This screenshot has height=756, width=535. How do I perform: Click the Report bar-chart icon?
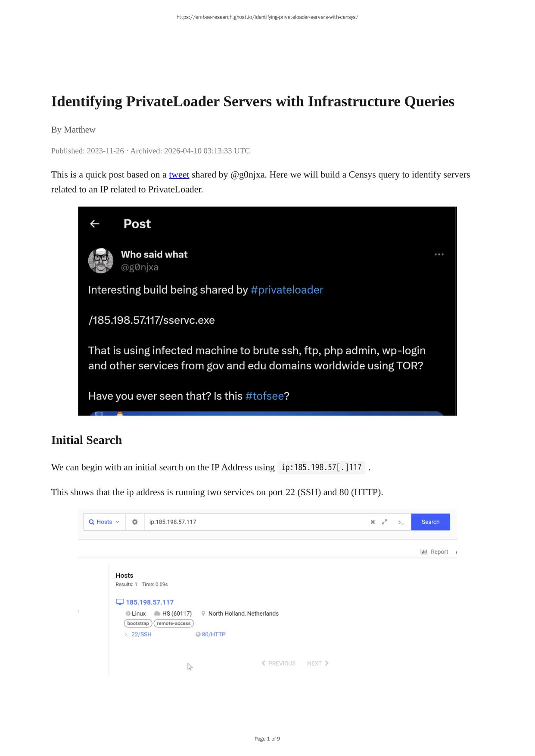click(424, 552)
